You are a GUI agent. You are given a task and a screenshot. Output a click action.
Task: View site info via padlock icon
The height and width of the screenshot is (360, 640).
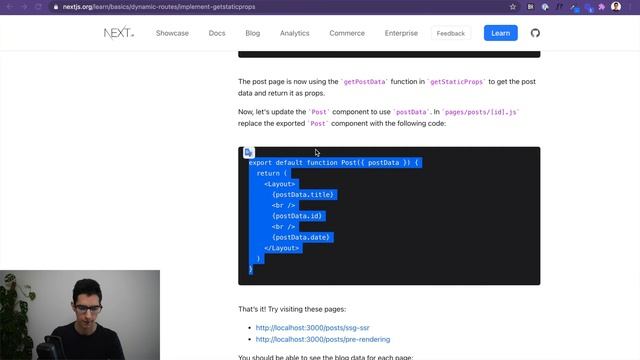(x=56, y=7)
